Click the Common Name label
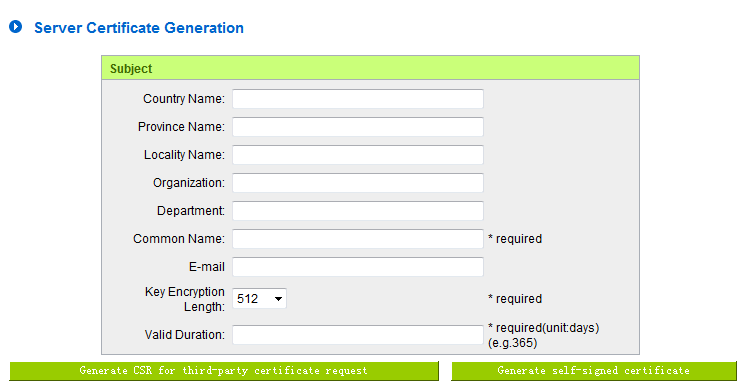Screen dimensions: 746x390 coord(179,239)
